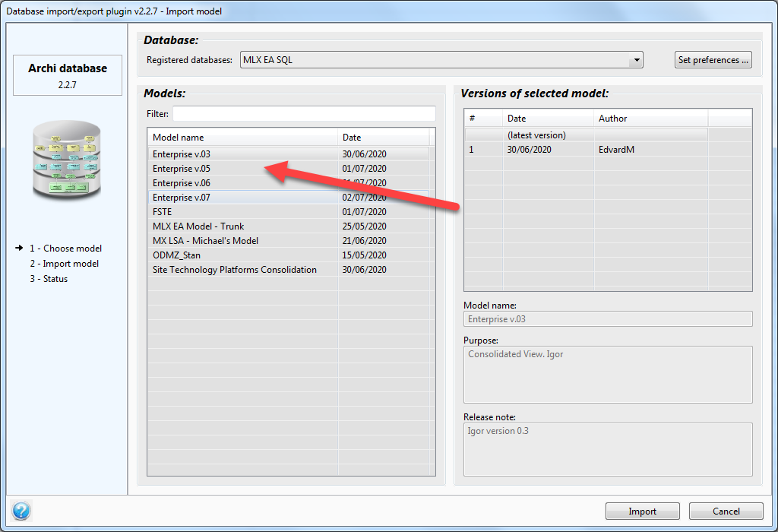
Task: Click the help question mark icon
Action: click(21, 511)
